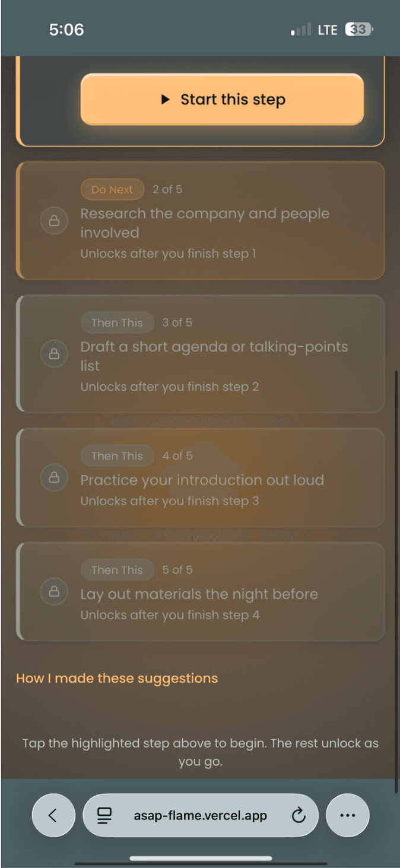Click the Then This badge on step 5
Screen dimensions: 400x868
[117, 570]
